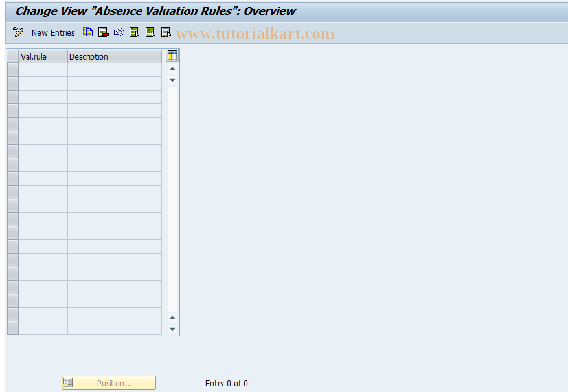Click the Deselect All icon
The width and height of the screenshot is (568, 392).
tap(166, 32)
